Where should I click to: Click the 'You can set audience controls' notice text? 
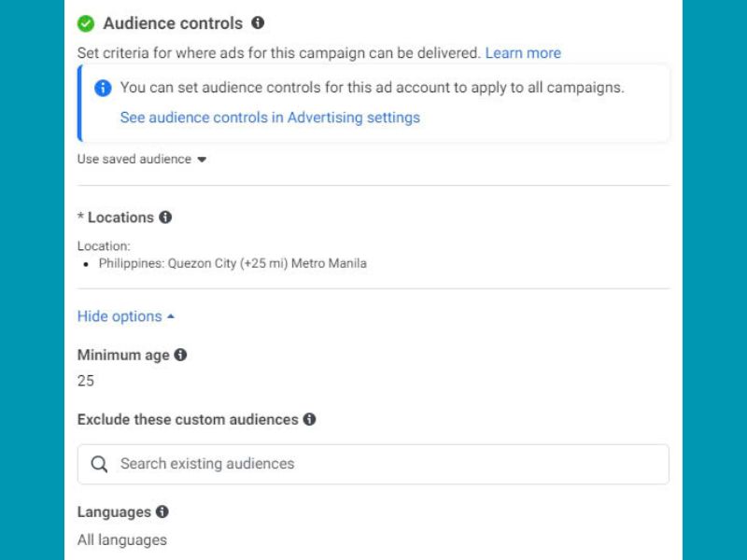click(372, 88)
